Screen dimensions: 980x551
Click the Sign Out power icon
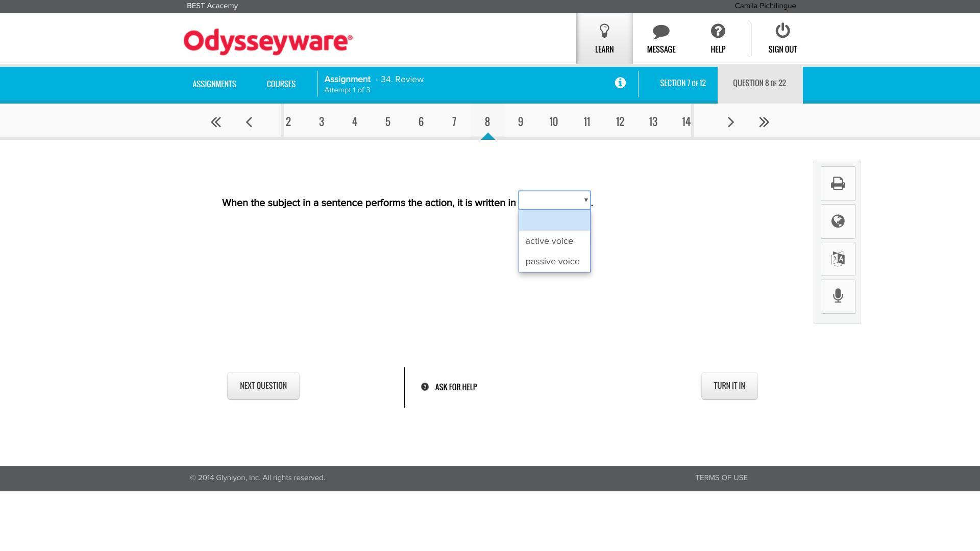click(782, 32)
